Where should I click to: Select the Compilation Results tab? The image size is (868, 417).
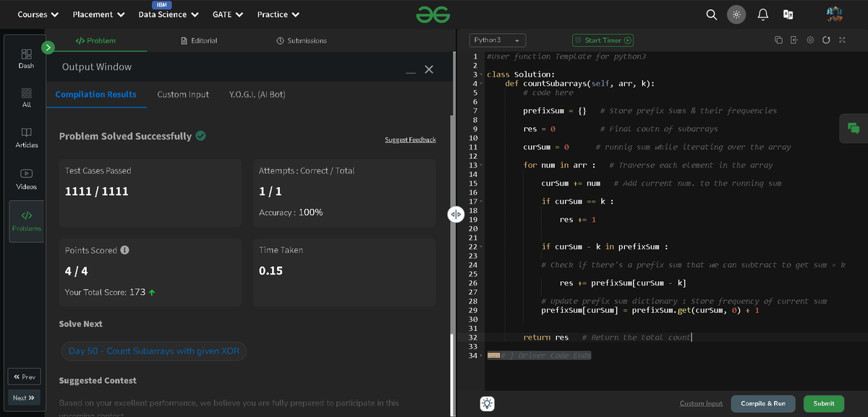point(96,95)
